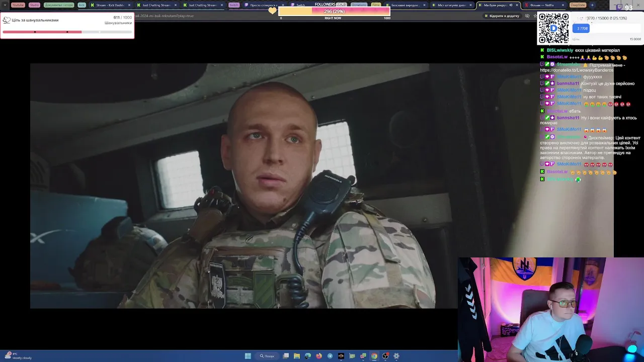Collapse the Films tab group label
This screenshot has height=362, width=644.
pyautogui.click(x=376, y=5)
